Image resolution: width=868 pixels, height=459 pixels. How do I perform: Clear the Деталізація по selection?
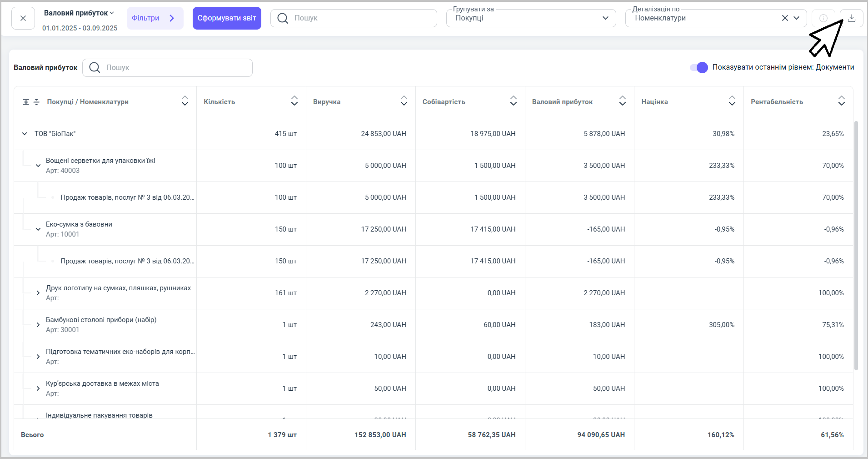785,18
